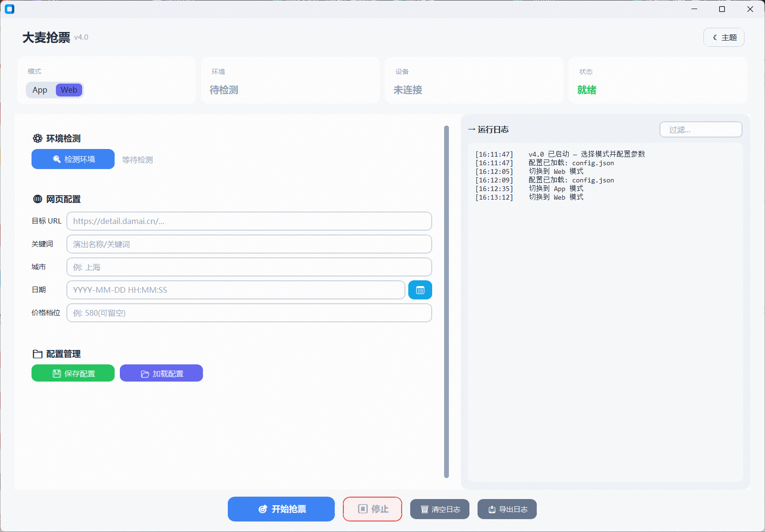Image resolution: width=765 pixels, height=532 pixels.
Task: Click the log filter 过滤 field
Action: coord(701,129)
